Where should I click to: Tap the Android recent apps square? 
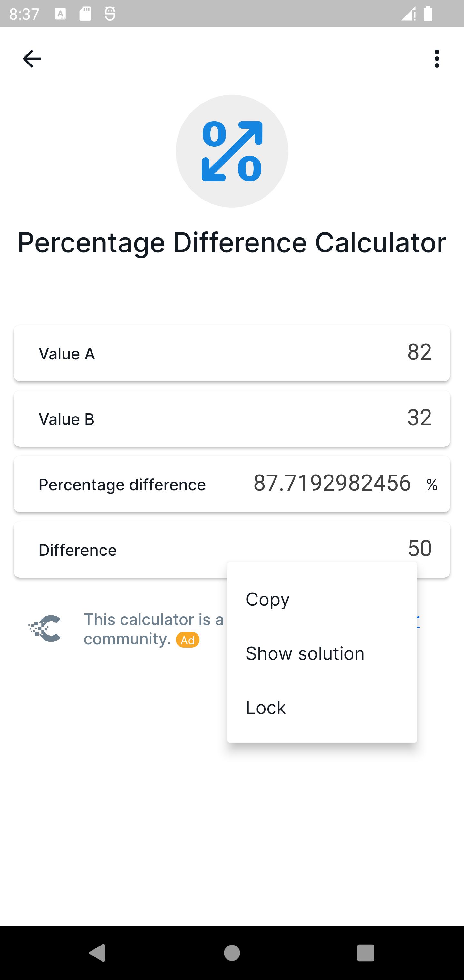tap(365, 953)
